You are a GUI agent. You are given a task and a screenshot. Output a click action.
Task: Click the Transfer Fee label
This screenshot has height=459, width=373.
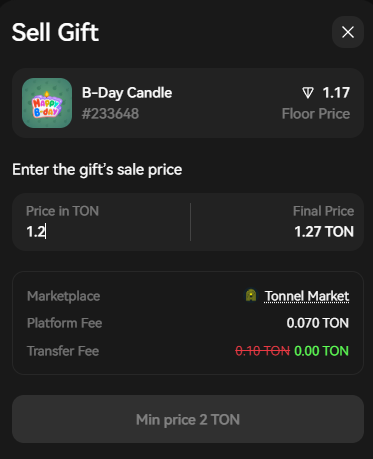click(x=63, y=351)
